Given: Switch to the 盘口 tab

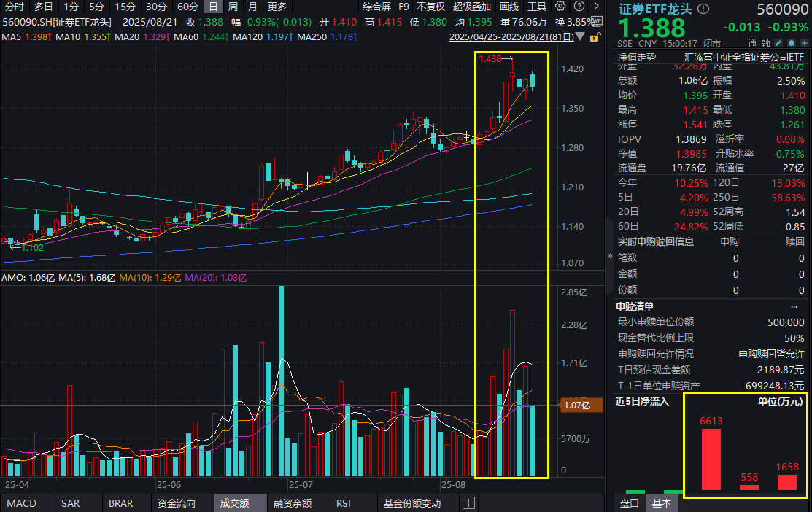Looking at the screenshot, I should point(628,503).
